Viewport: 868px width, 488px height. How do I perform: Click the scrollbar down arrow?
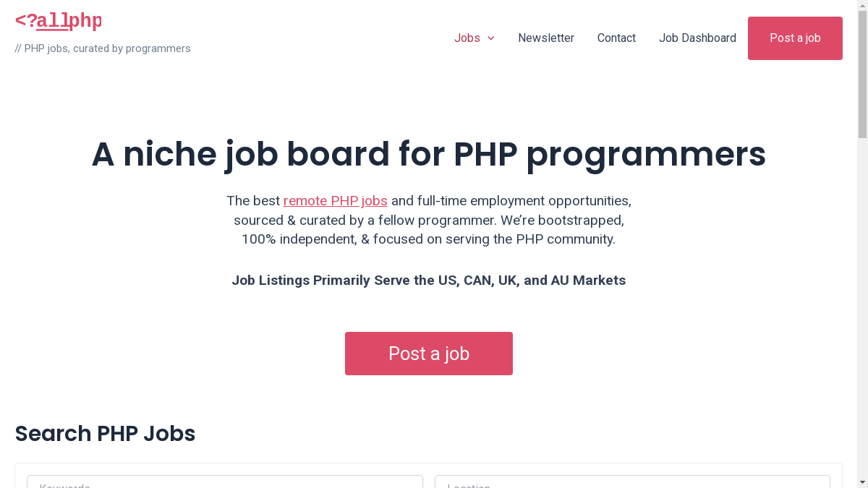(x=862, y=482)
